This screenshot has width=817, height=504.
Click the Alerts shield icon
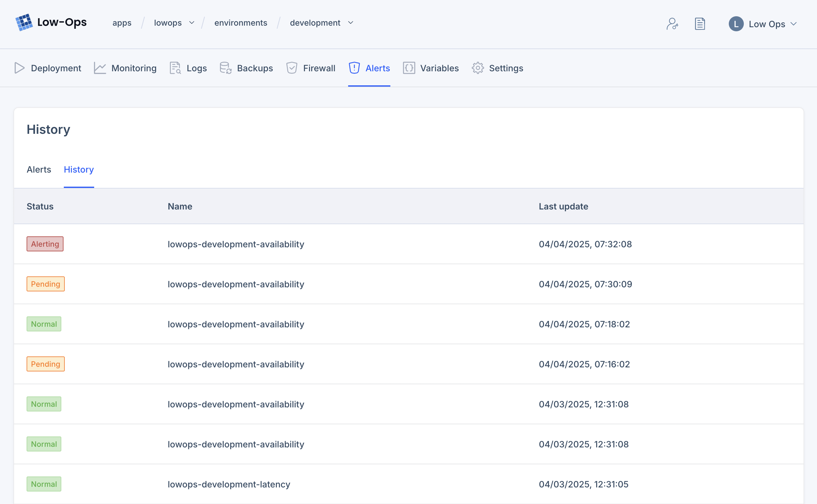coord(354,68)
